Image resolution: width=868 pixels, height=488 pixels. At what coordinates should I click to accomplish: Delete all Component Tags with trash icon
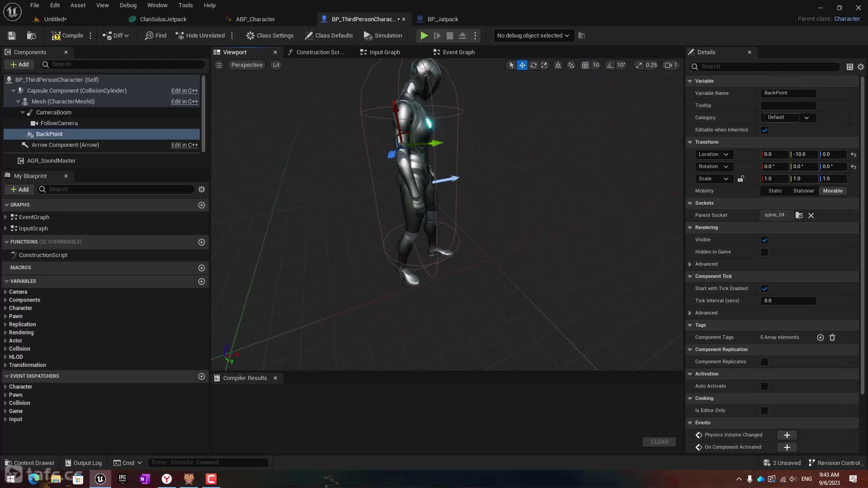point(832,338)
